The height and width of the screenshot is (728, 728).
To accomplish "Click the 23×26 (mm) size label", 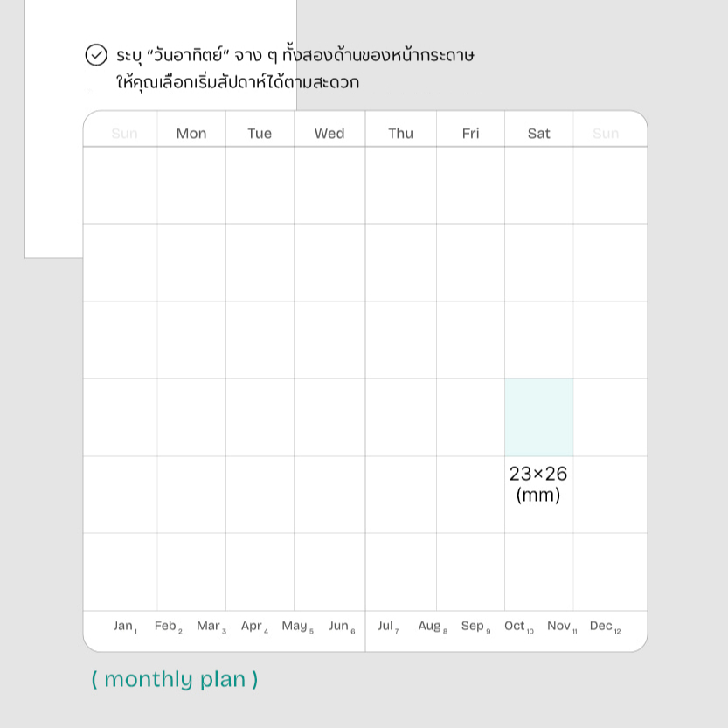I will pyautogui.click(x=538, y=484).
